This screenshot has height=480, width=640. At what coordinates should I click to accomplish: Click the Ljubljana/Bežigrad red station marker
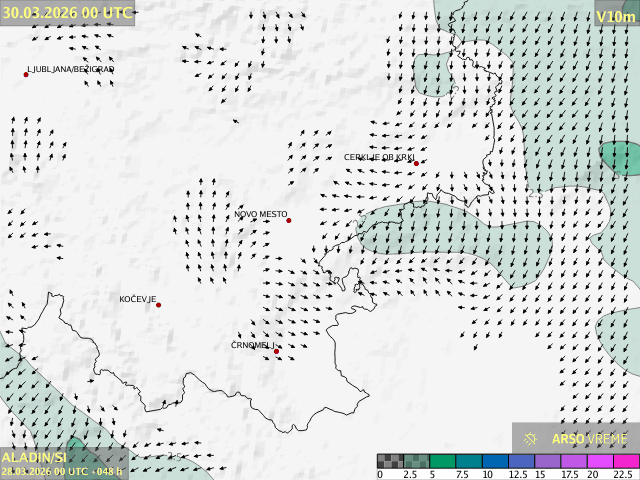(x=26, y=74)
